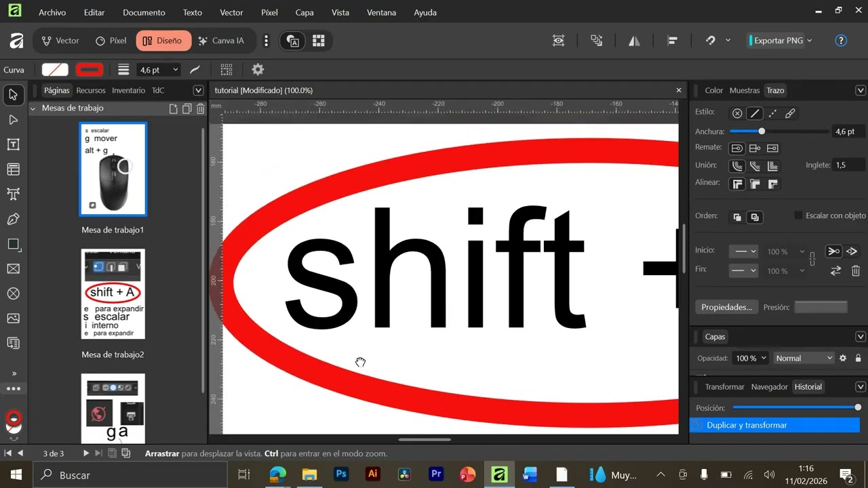Open Photoshop from the taskbar
The height and width of the screenshot is (488, 868).
pos(340,474)
